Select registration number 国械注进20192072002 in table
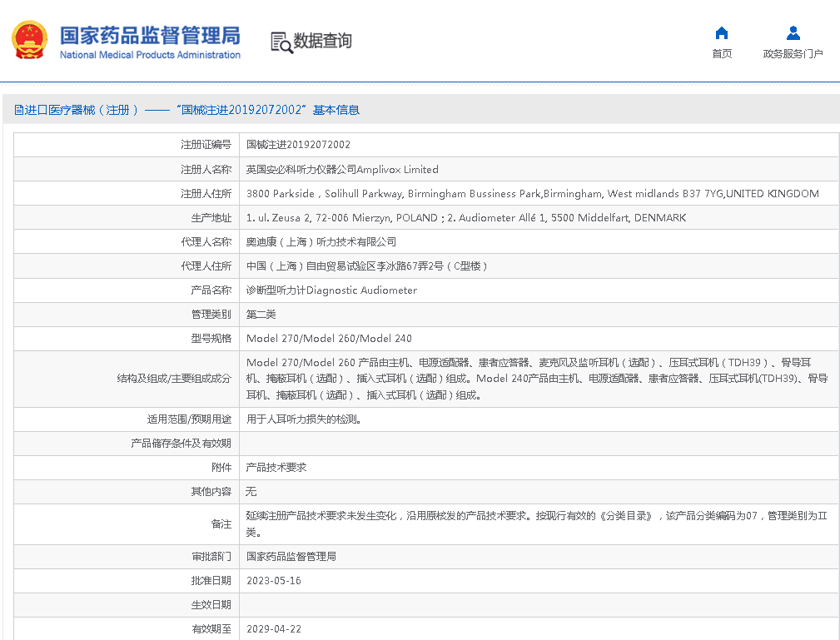The height and width of the screenshot is (640, 840). click(x=298, y=145)
